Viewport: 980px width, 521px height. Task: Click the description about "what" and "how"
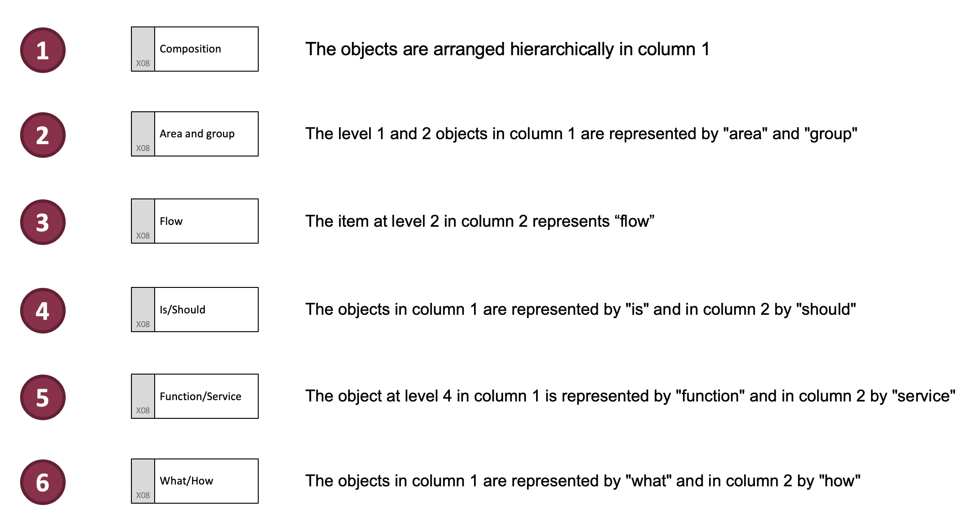(x=583, y=481)
